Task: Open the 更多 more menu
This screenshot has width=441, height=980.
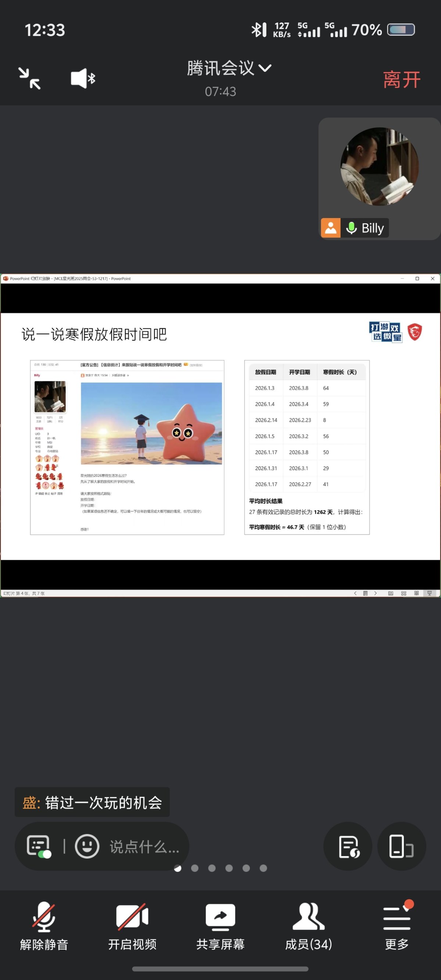Action: tap(397, 926)
